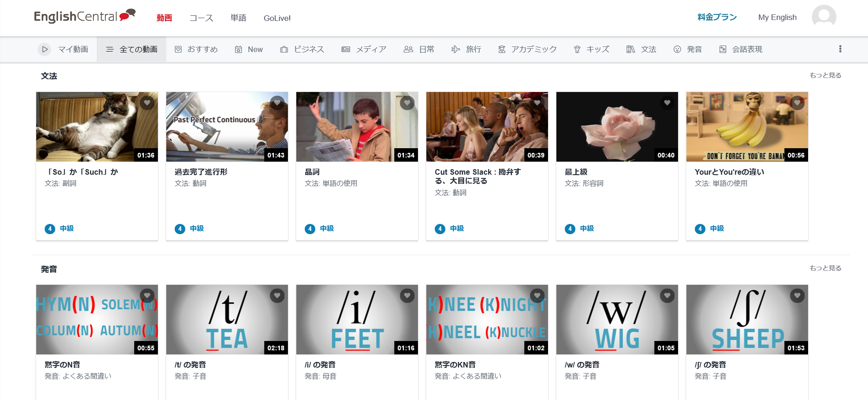Play the 最上級 pink rose video thumbnail
The width and height of the screenshot is (868, 400).
tap(617, 127)
